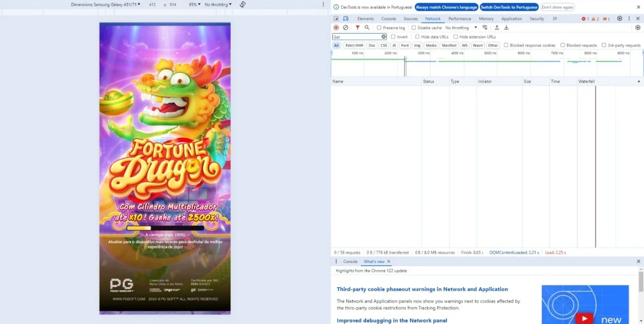Image resolution: width=644 pixels, height=324 pixels.
Task: Import HAR file with upload icon
Action: point(497,28)
